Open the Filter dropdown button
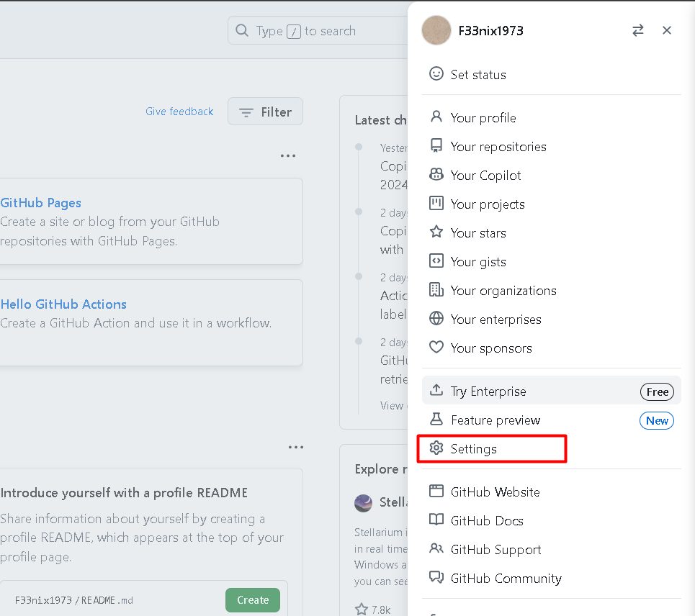This screenshot has width=695, height=616. (x=266, y=112)
